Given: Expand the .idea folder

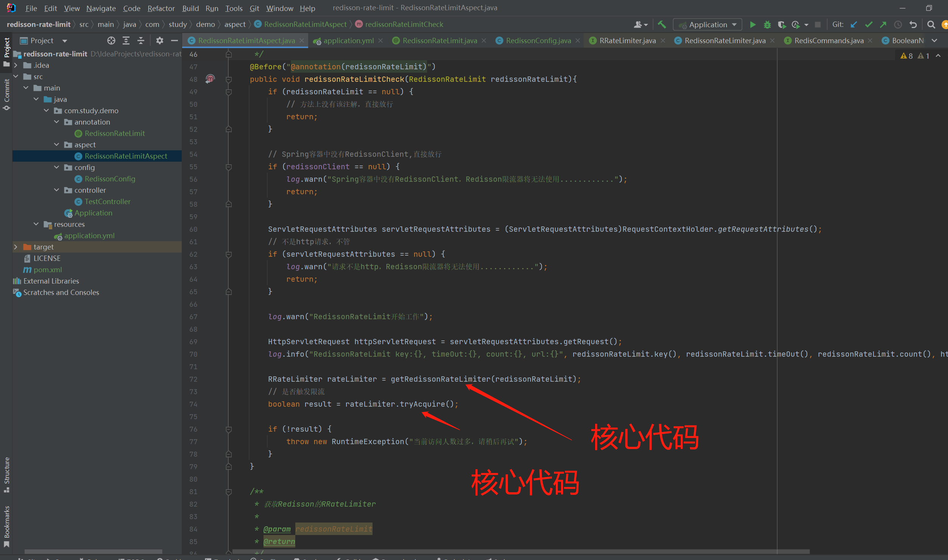Looking at the screenshot, I should 16,65.
